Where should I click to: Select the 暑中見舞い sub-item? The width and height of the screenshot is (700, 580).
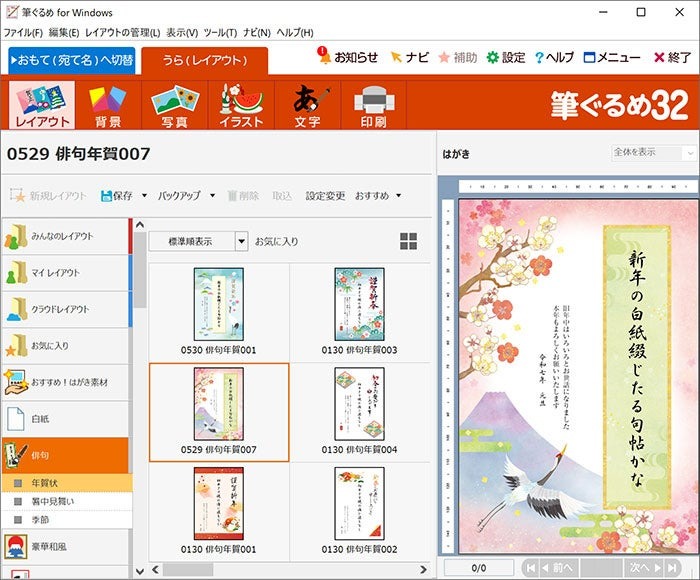pos(67,501)
